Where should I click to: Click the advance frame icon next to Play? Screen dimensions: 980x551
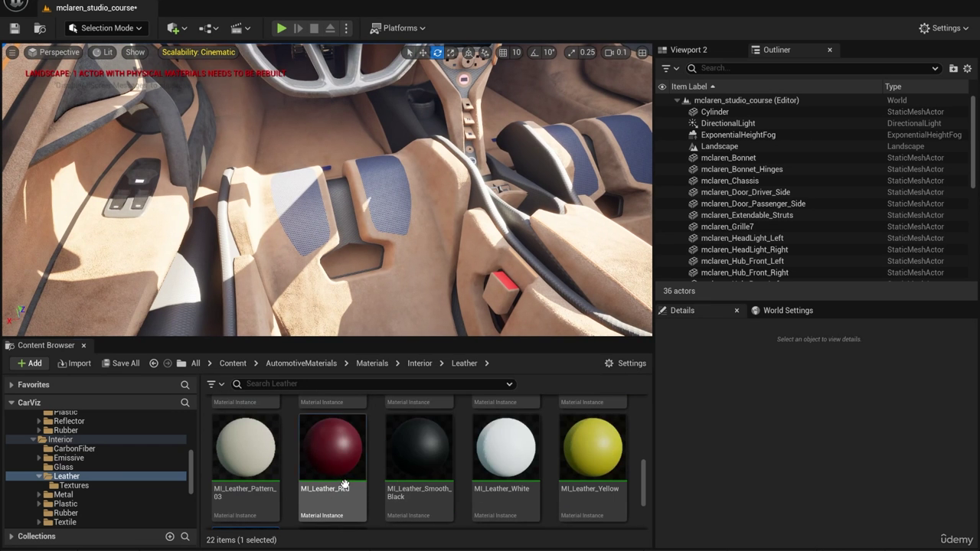(x=298, y=28)
